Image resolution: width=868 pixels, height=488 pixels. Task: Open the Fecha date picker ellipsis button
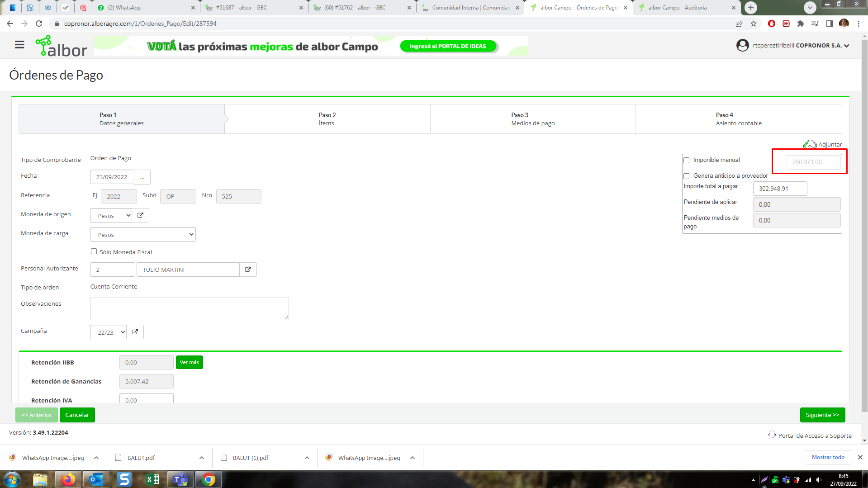[x=142, y=177]
